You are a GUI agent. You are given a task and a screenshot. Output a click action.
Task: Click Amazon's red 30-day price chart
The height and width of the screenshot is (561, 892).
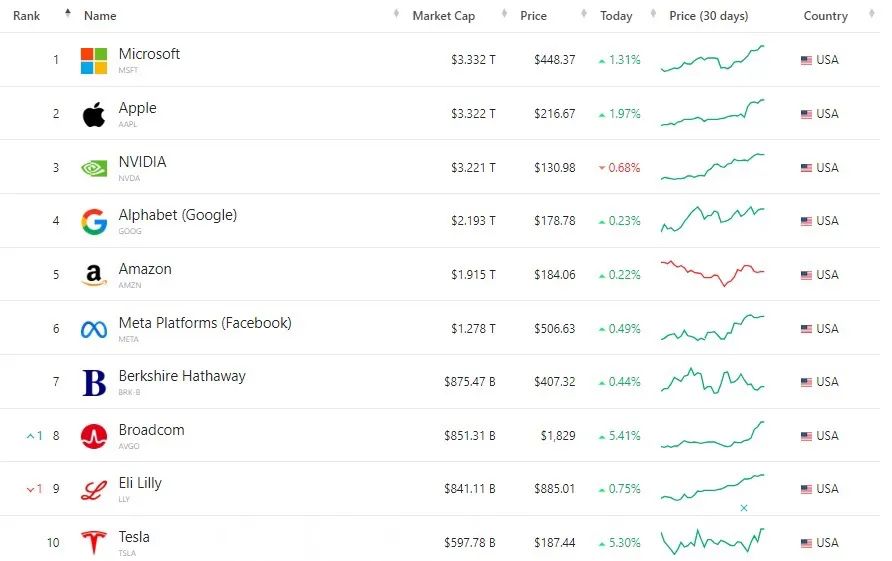pos(712,273)
